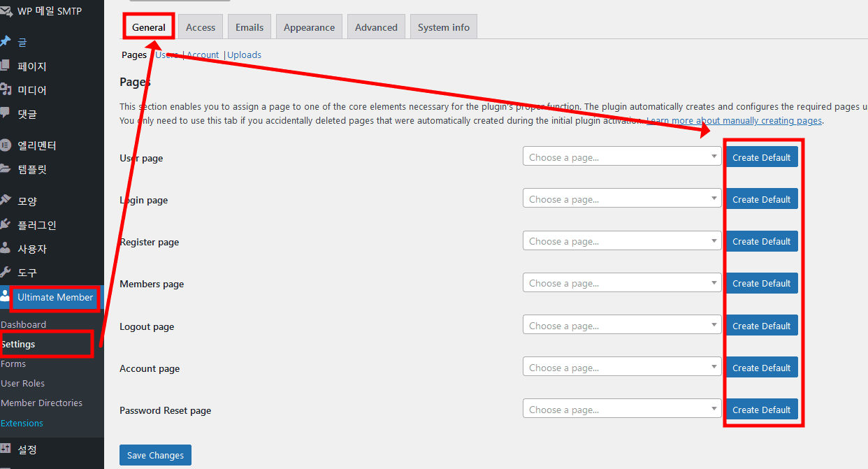Click the "Account page" row label
The image size is (868, 469).
150,368
